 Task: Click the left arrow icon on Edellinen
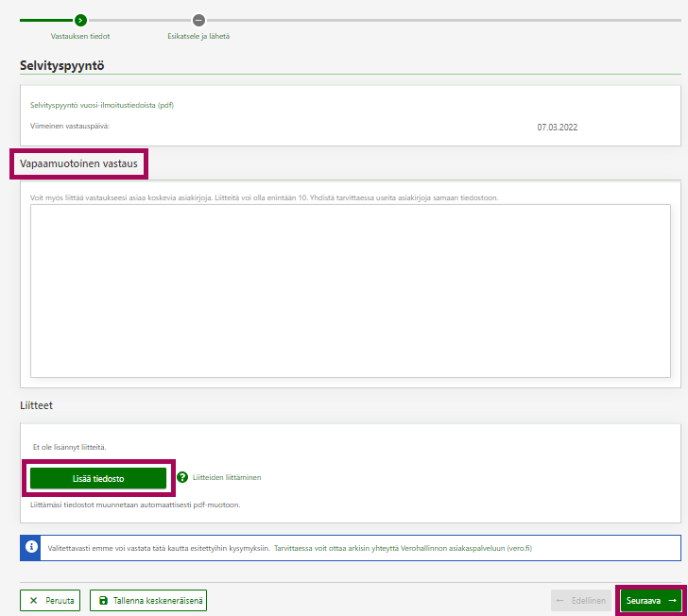tap(562, 600)
